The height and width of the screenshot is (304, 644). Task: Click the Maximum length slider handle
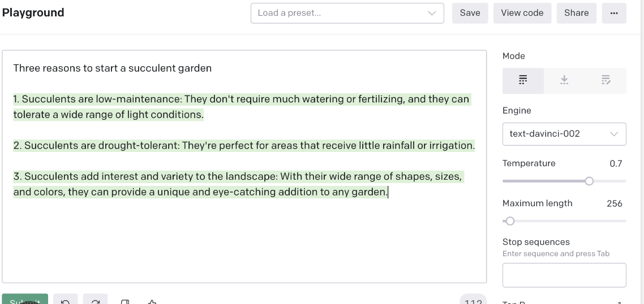510,221
